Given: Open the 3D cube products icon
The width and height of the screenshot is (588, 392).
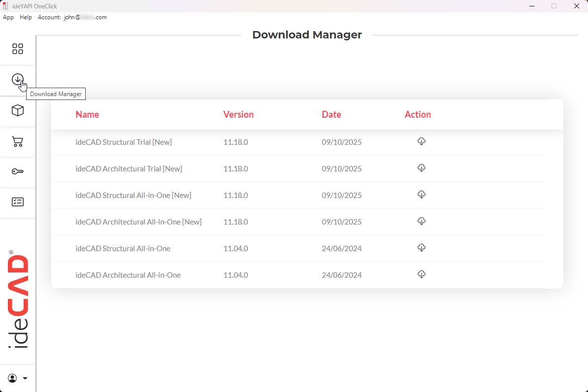Looking at the screenshot, I should pyautogui.click(x=18, y=110).
